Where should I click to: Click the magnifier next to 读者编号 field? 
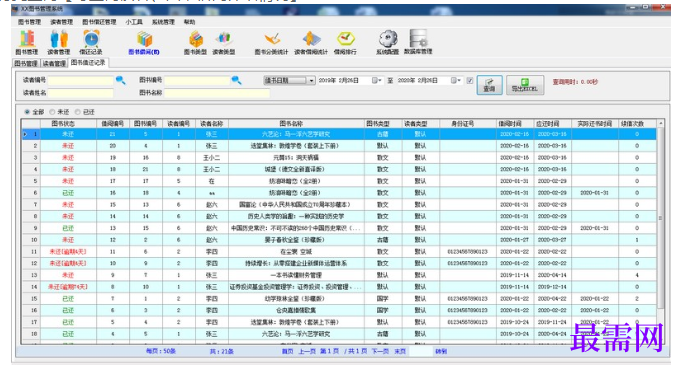(120, 80)
